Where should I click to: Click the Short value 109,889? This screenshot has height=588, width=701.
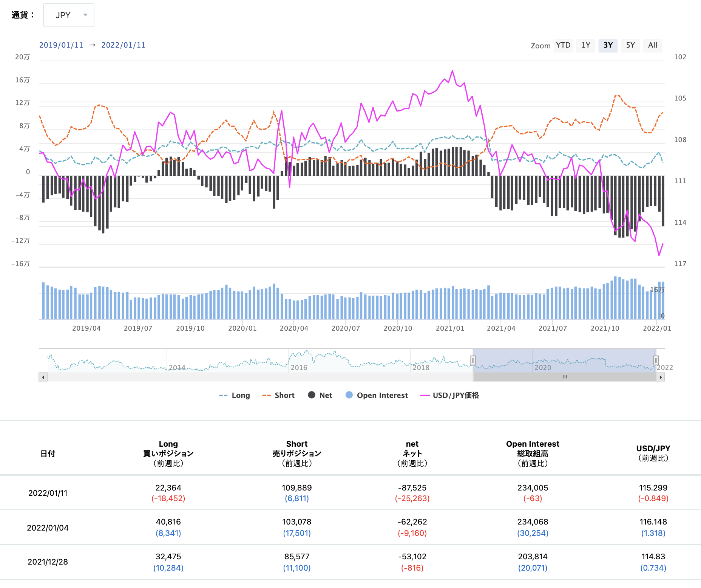[x=297, y=488]
